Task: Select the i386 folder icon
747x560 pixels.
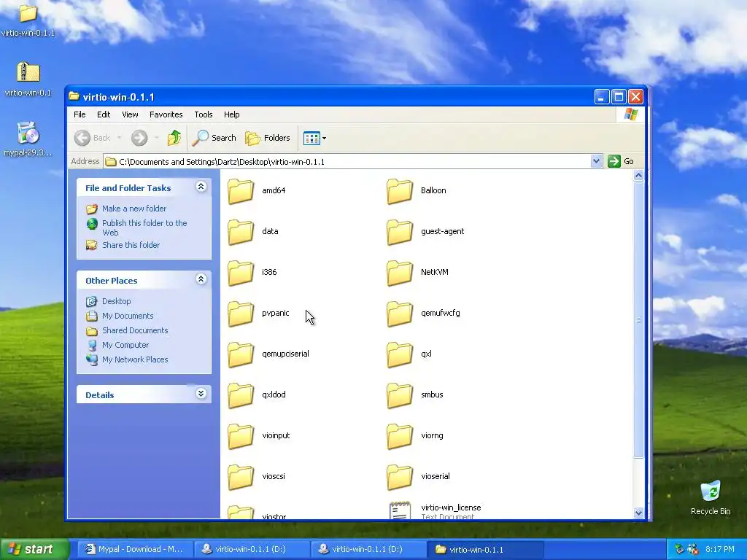Action: tap(241, 273)
